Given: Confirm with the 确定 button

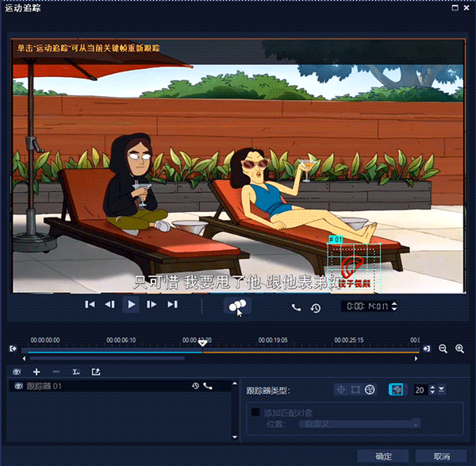Looking at the screenshot, I should (x=383, y=456).
